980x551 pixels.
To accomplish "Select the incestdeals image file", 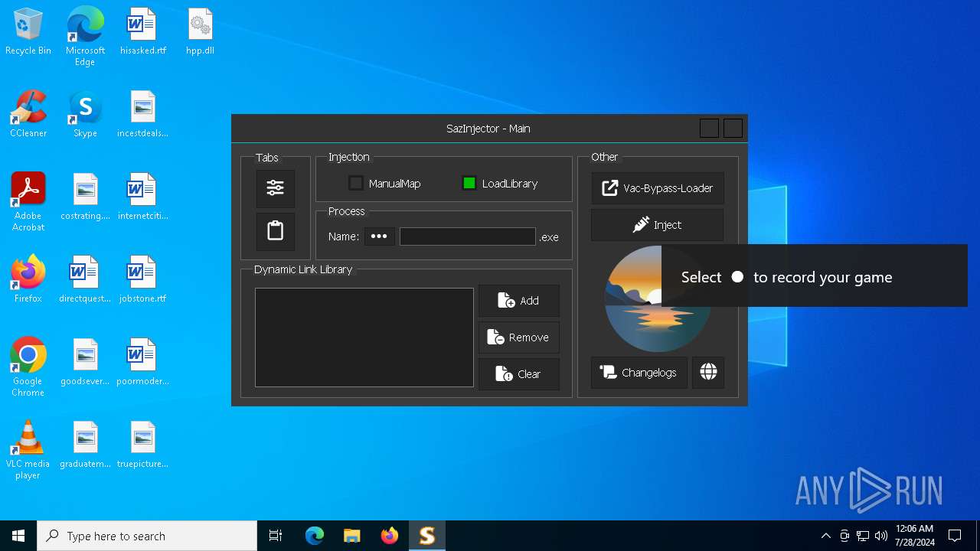I will [x=142, y=115].
